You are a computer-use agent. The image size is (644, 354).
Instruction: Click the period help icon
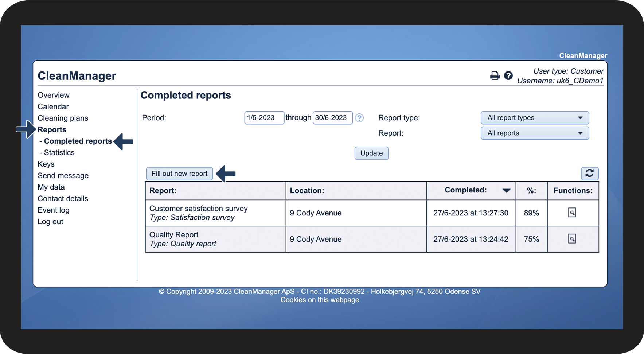[x=359, y=118]
